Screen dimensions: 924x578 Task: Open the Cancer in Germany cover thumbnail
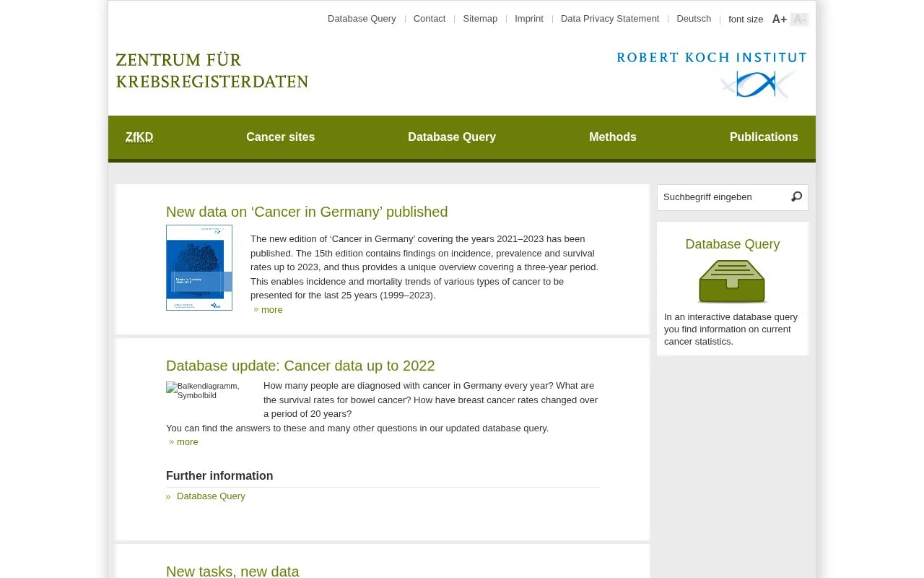[199, 268]
